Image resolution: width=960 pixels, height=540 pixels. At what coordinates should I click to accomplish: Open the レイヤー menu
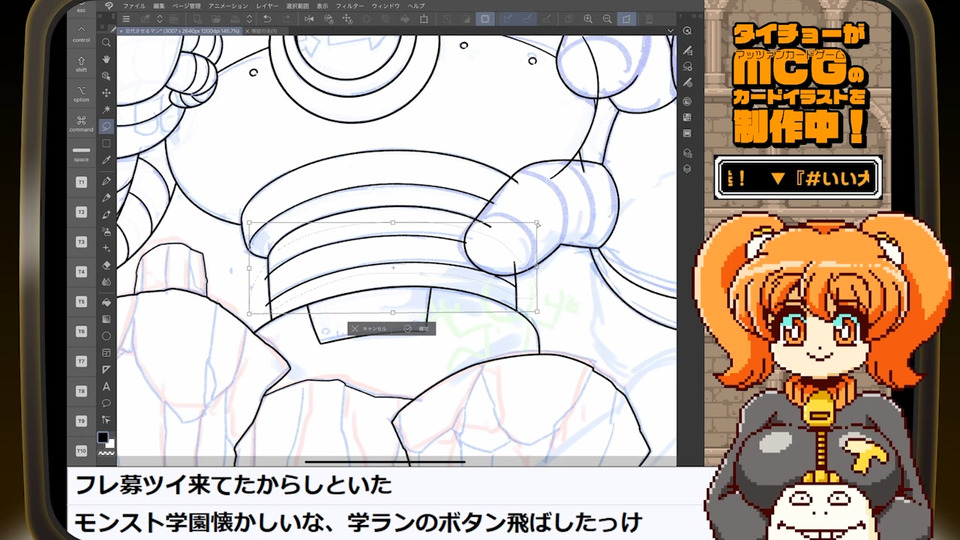[x=266, y=6]
